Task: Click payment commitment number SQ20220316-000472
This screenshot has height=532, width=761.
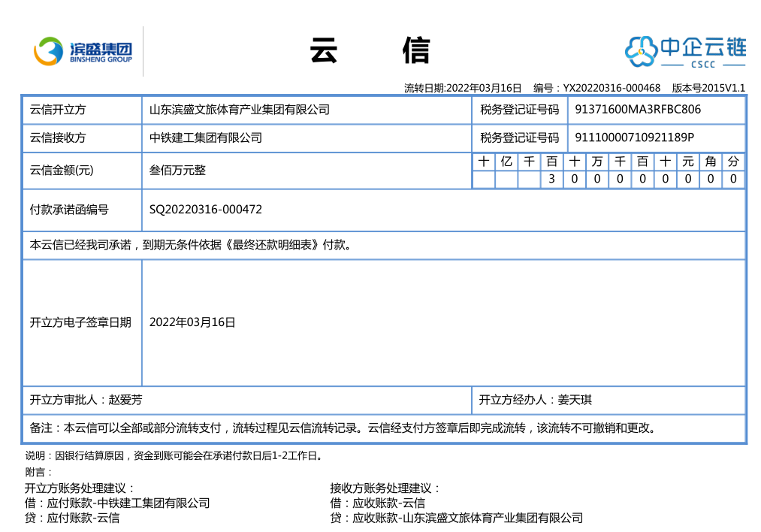Action: pos(206,210)
